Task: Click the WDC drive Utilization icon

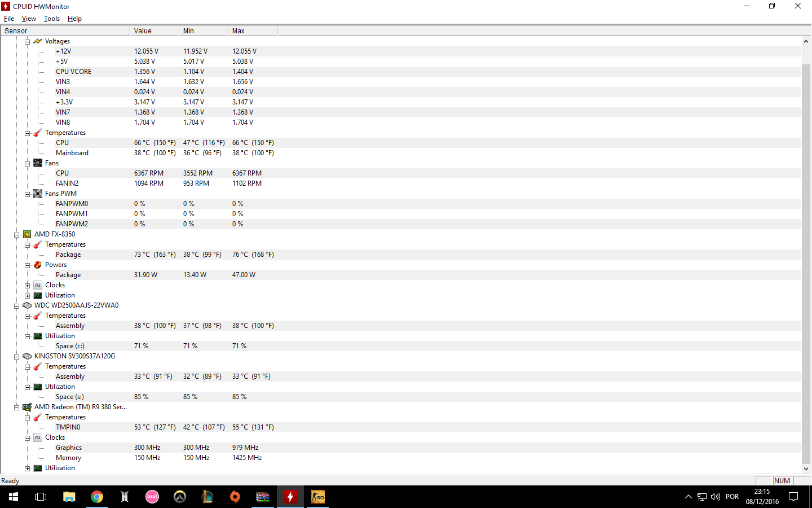Action: pos(38,336)
